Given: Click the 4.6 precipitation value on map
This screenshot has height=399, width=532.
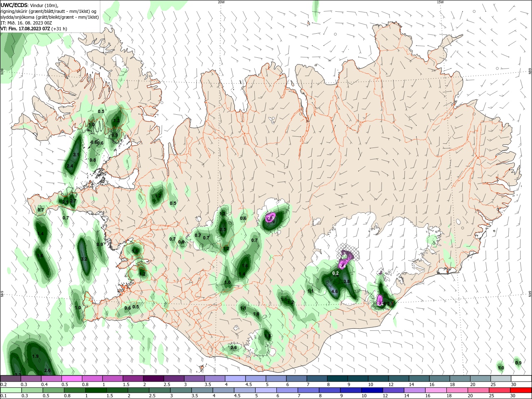Looking at the screenshot, I should click(335, 291).
